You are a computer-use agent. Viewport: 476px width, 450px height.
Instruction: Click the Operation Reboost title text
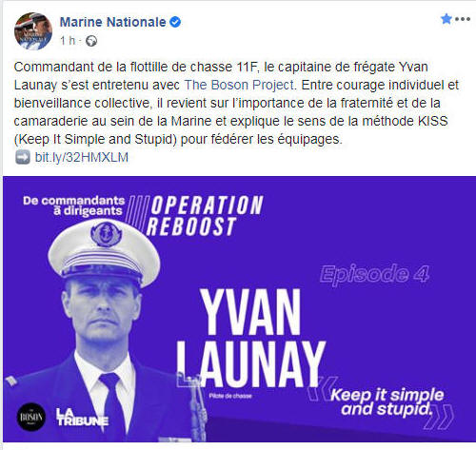click(205, 216)
